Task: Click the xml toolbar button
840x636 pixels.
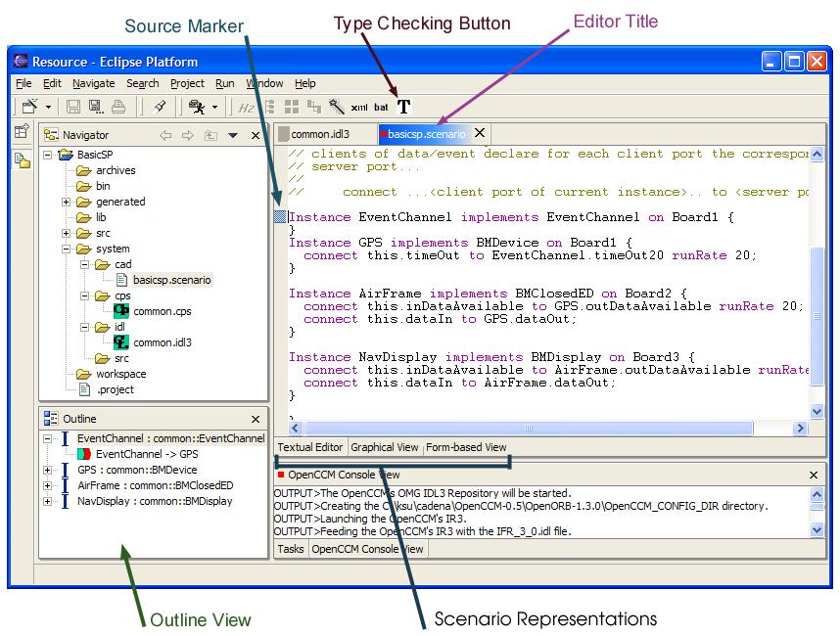Action: tap(359, 107)
